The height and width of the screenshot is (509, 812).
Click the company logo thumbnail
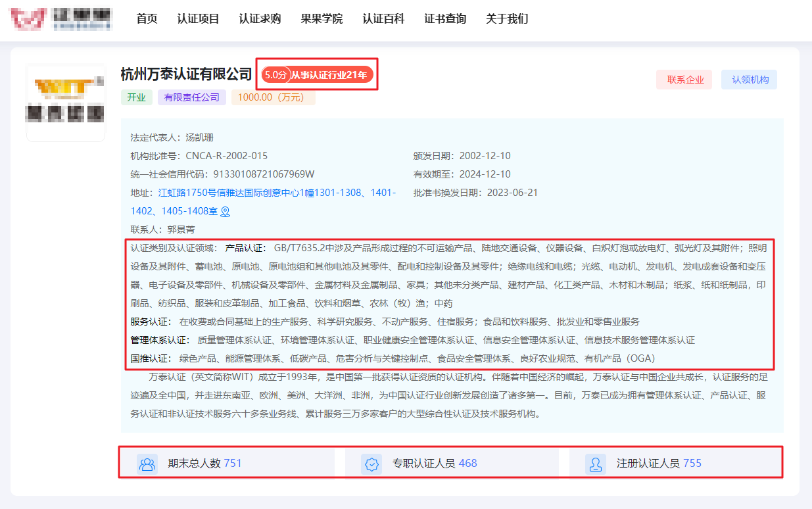tap(65, 103)
